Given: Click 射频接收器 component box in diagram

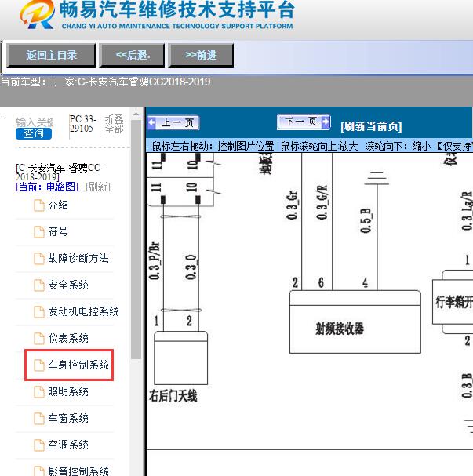Looking at the screenshot, I should [355, 322].
